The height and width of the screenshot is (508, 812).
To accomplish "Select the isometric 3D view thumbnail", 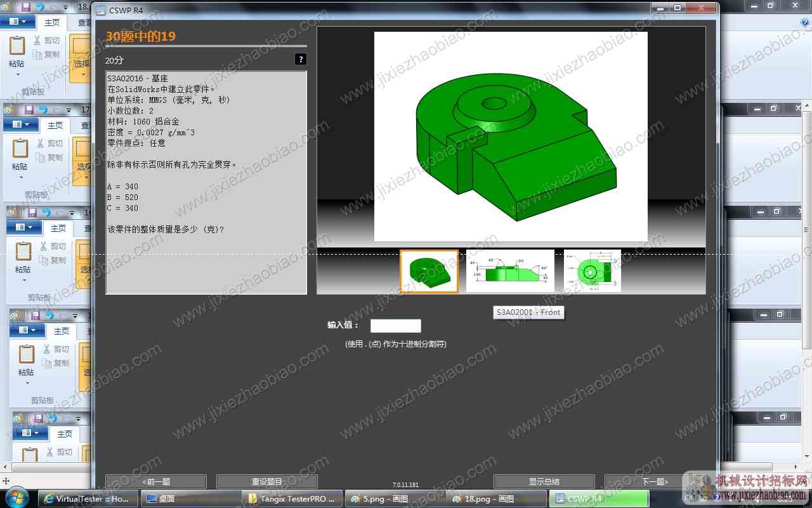I will [x=429, y=272].
